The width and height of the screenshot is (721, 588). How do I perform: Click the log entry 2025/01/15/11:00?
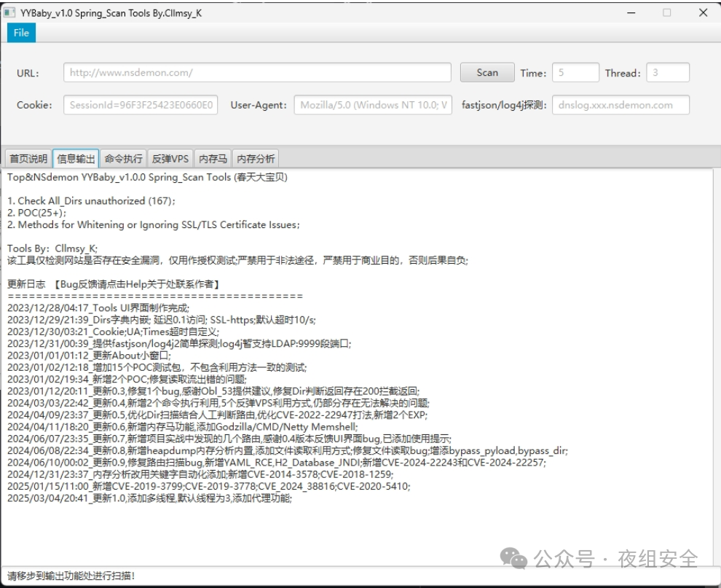click(x=209, y=486)
